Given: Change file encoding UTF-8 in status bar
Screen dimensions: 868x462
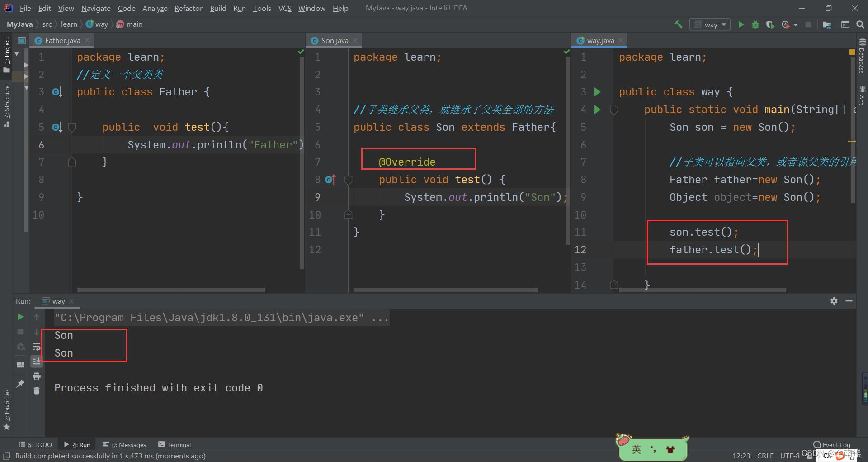Looking at the screenshot, I should coord(790,456).
